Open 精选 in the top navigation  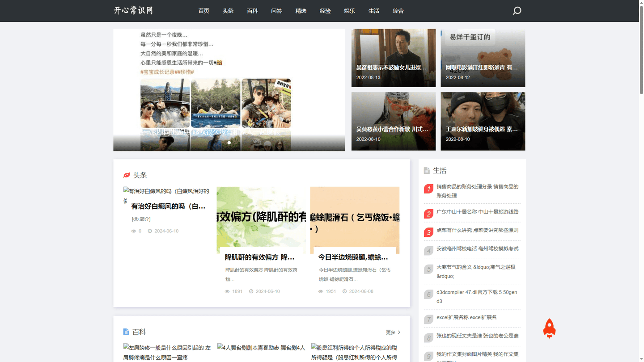(301, 11)
